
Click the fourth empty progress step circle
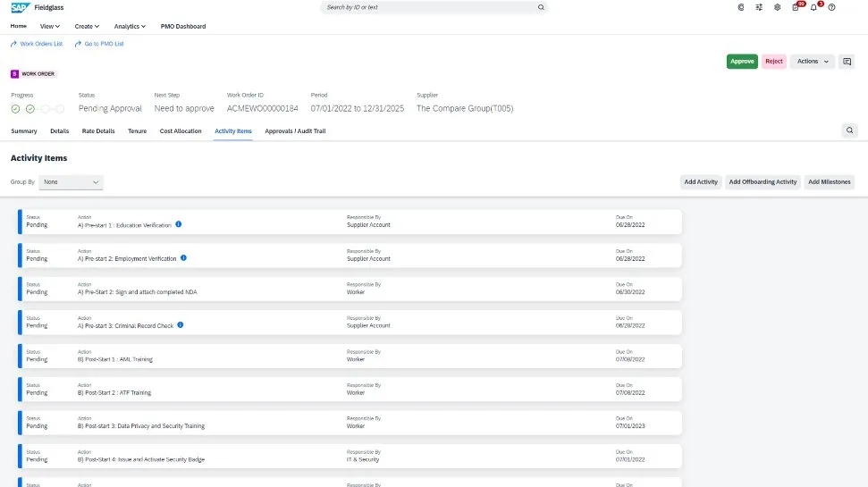[60, 109]
